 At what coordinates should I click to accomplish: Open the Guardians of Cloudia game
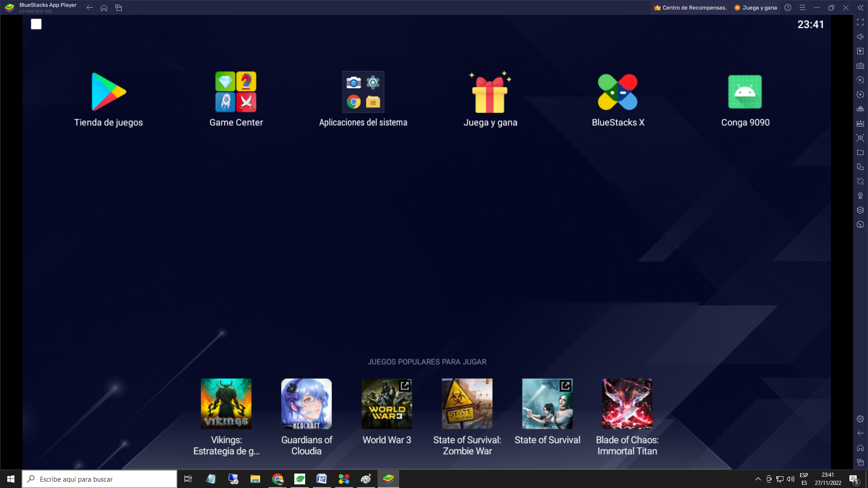pyautogui.click(x=307, y=404)
